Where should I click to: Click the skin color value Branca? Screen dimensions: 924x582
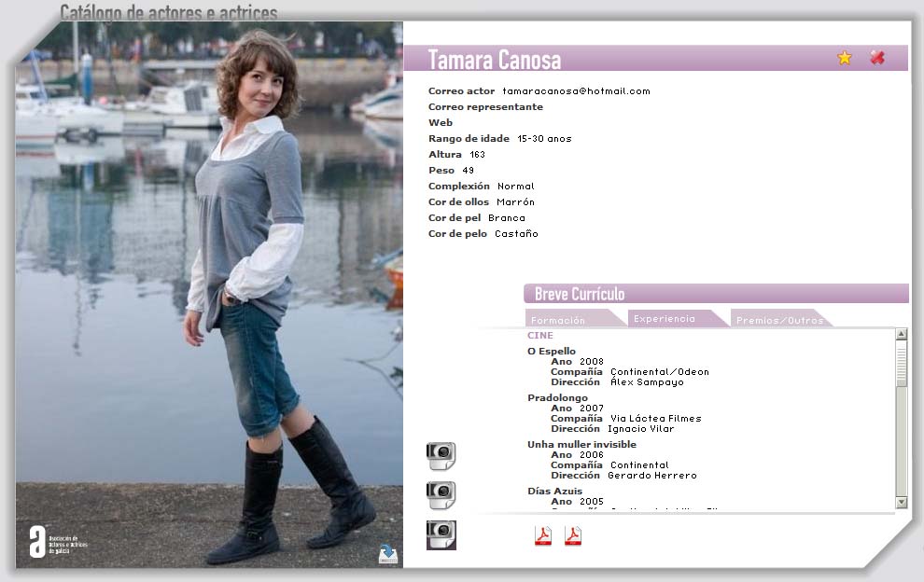click(506, 218)
